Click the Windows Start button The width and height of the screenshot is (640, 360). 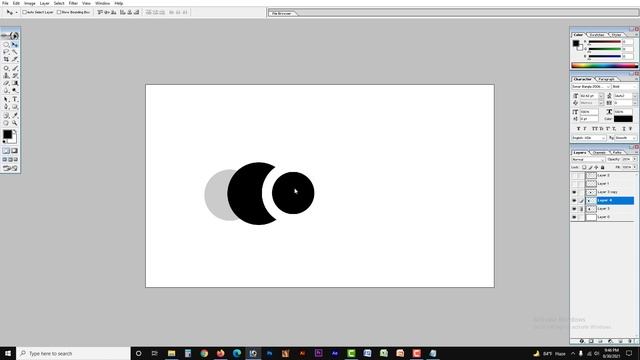coord(8,353)
